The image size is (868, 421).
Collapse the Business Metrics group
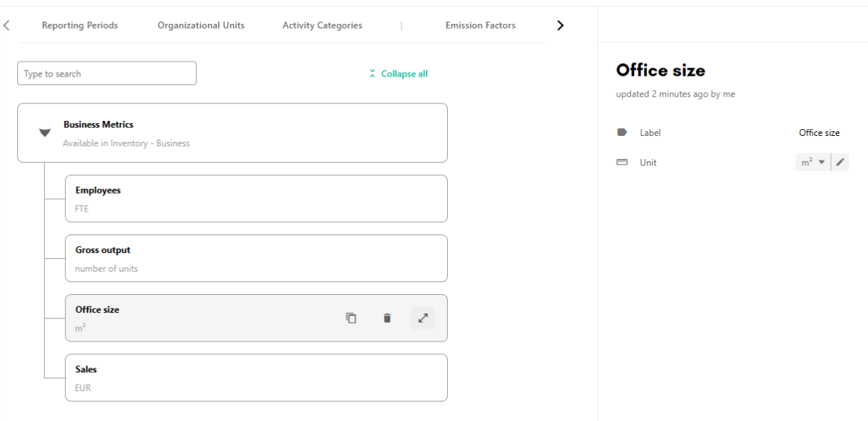point(45,132)
